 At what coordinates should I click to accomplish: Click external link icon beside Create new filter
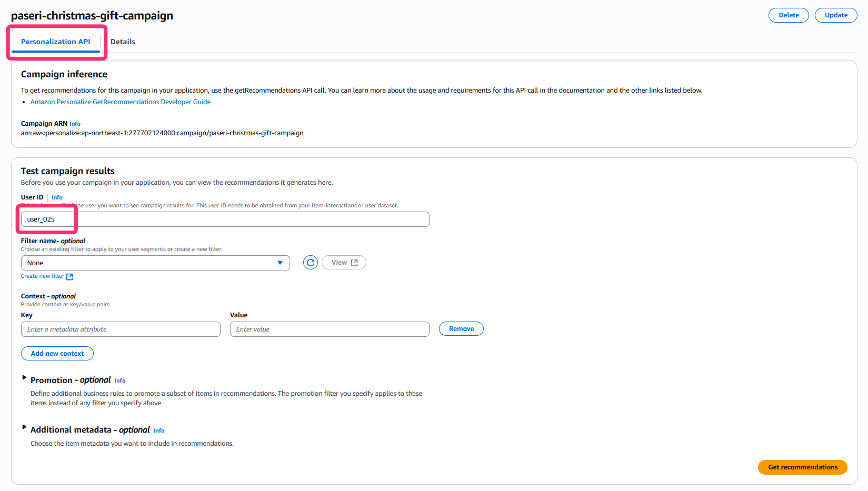69,276
